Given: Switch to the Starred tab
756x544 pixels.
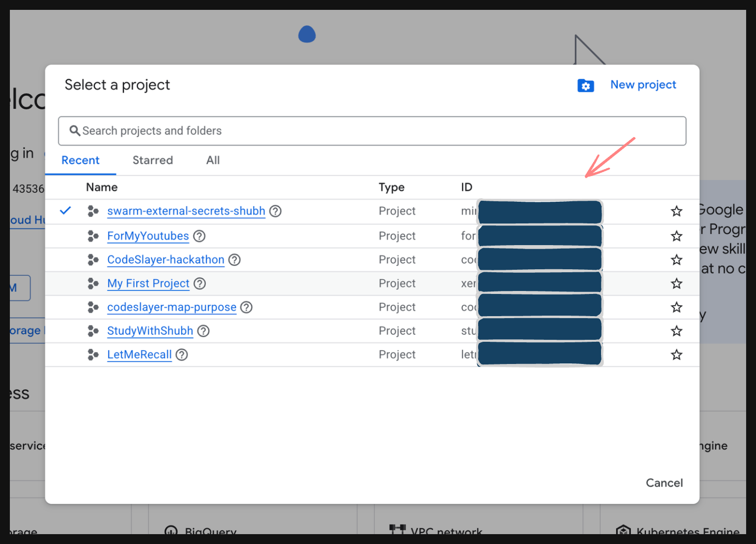Looking at the screenshot, I should coord(152,160).
